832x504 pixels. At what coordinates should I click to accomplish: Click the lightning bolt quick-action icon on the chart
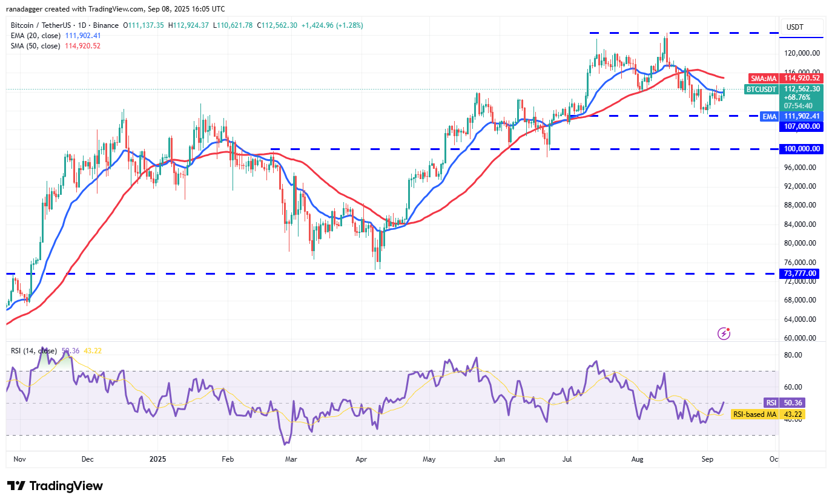coord(724,333)
